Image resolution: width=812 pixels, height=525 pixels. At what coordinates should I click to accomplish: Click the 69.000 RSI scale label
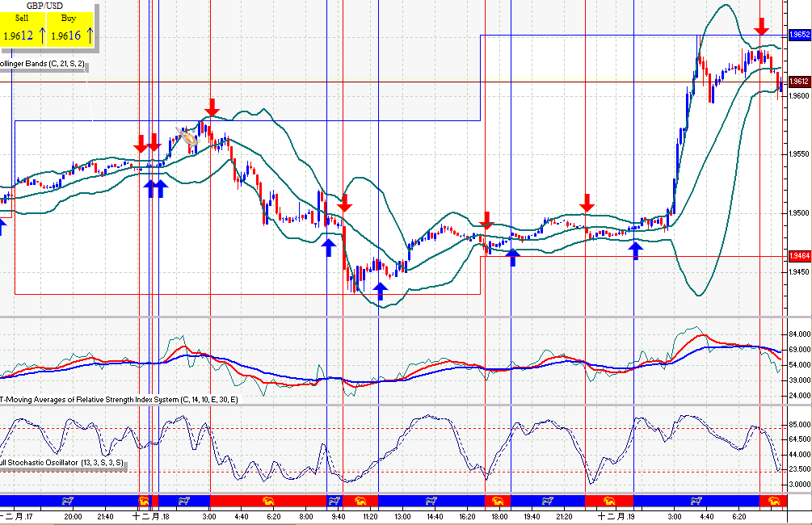tap(800, 350)
